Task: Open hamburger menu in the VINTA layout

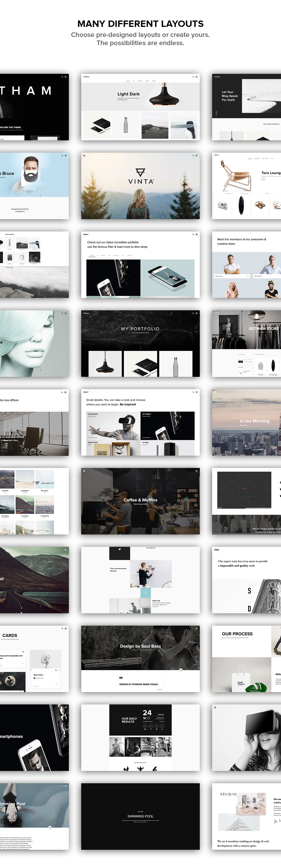Action: [197, 156]
